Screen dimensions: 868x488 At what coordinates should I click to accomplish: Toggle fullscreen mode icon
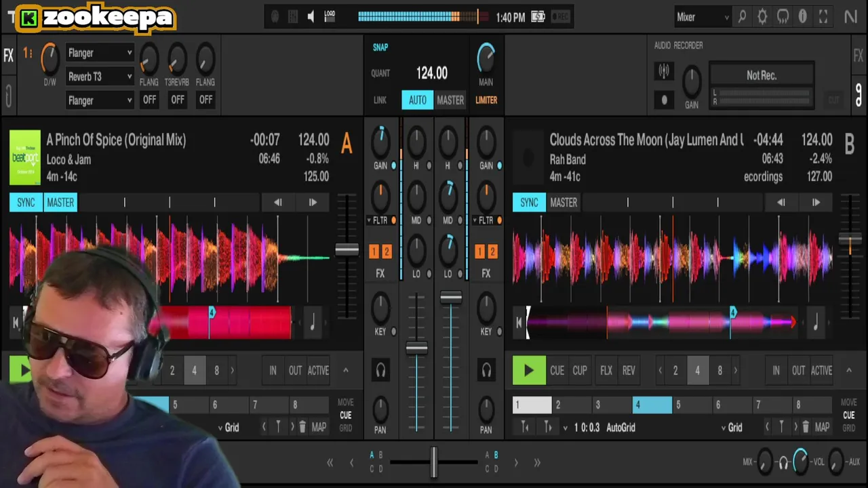(823, 17)
